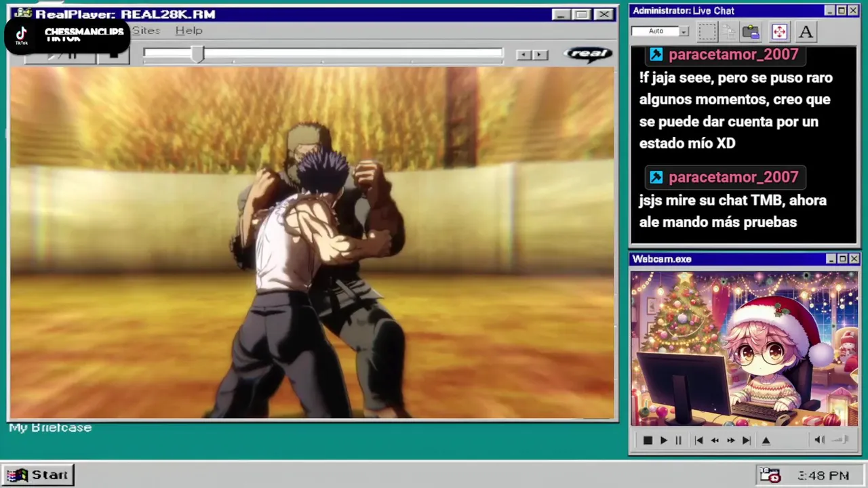This screenshot has height=488, width=868.
Task: Close the Live Chat window
Action: [x=854, y=11]
